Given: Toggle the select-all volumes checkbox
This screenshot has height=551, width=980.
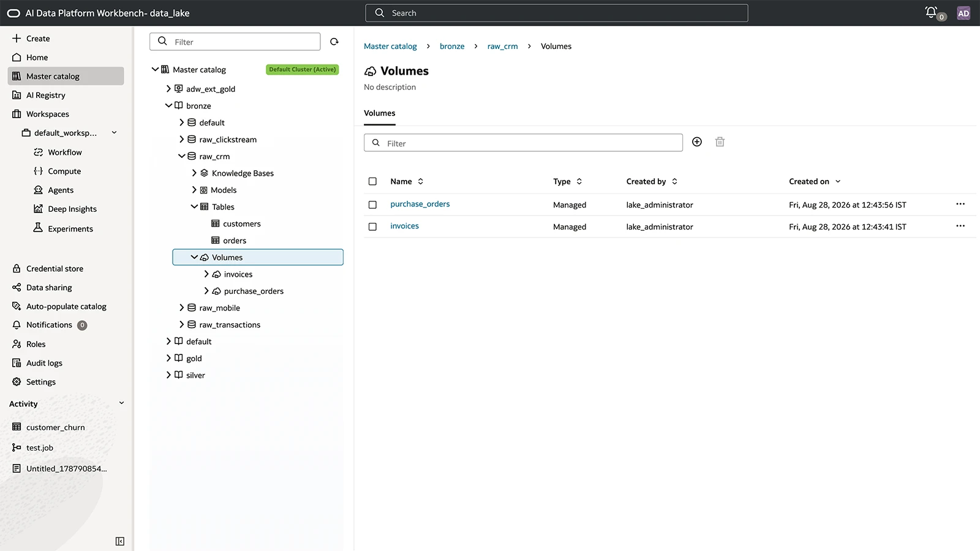Looking at the screenshot, I should 372,182.
